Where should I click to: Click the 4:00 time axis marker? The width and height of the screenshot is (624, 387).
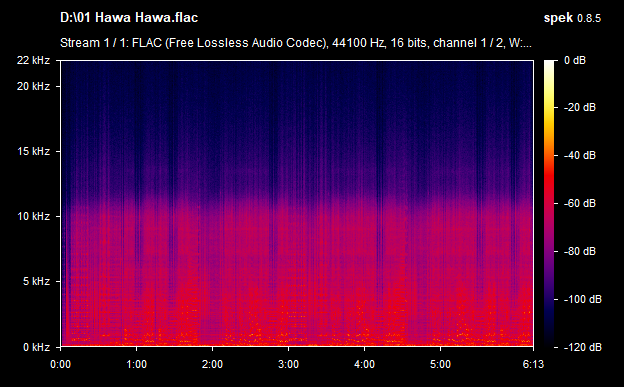(365, 364)
